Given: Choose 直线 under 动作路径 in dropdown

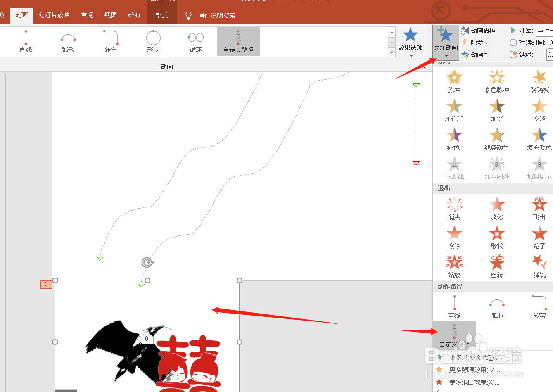Looking at the screenshot, I should click(x=454, y=307).
